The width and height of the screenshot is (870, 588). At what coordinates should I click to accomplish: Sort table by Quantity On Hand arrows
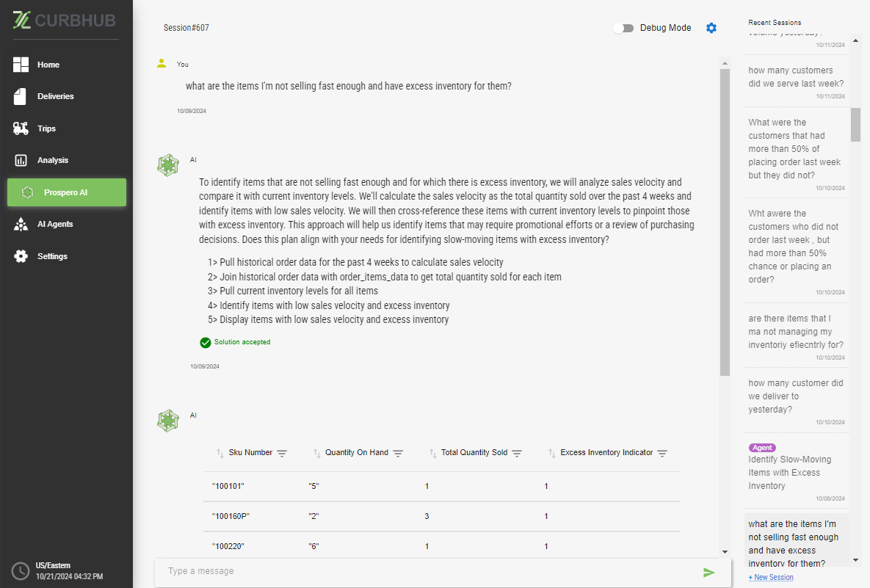pyautogui.click(x=316, y=453)
